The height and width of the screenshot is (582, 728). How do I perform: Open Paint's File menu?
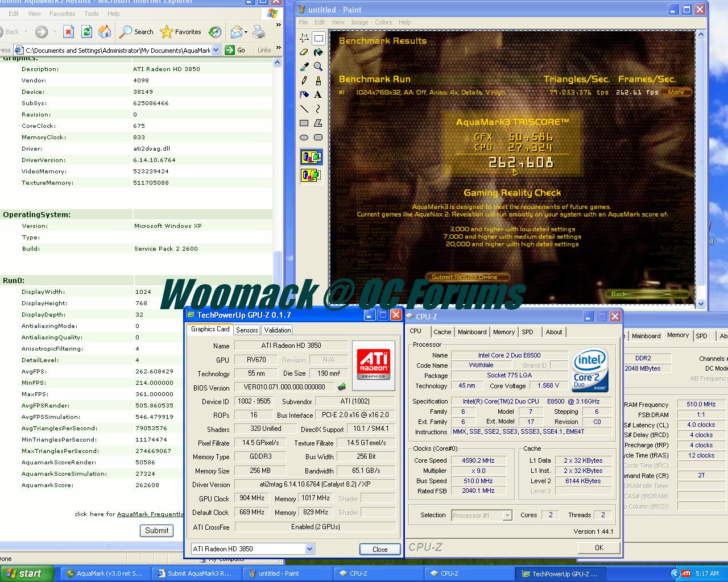[304, 22]
